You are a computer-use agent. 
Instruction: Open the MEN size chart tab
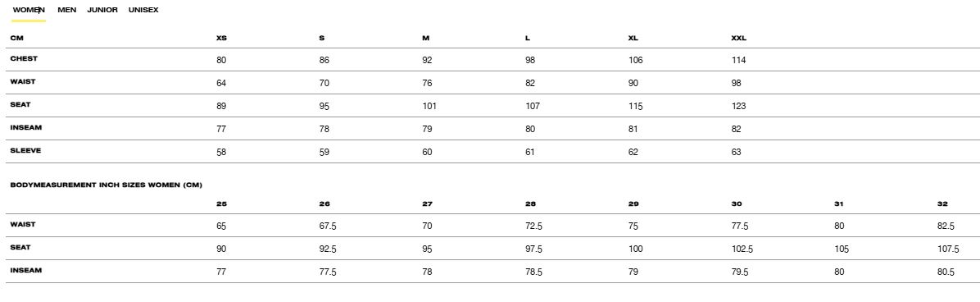click(67, 10)
